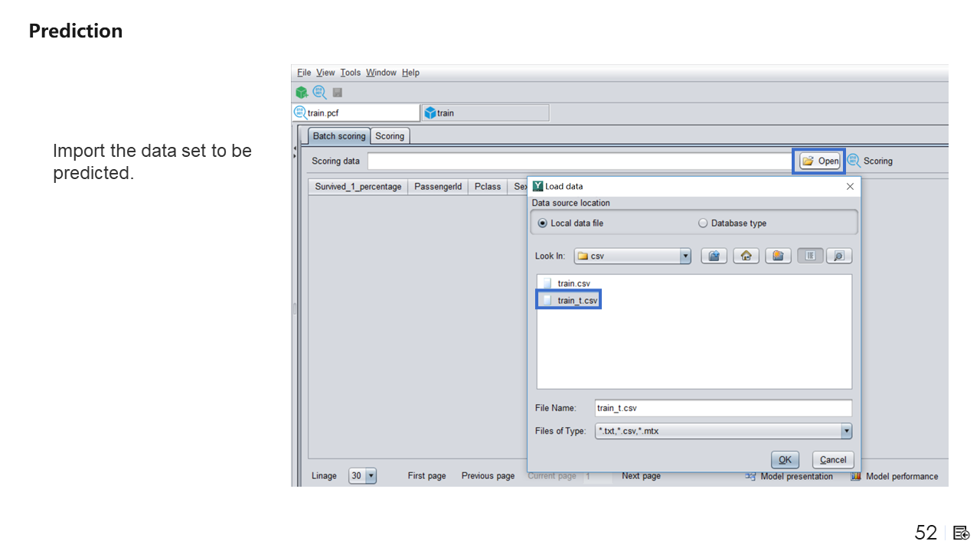
Task: Select the train.pcf document tab
Action: click(x=356, y=113)
